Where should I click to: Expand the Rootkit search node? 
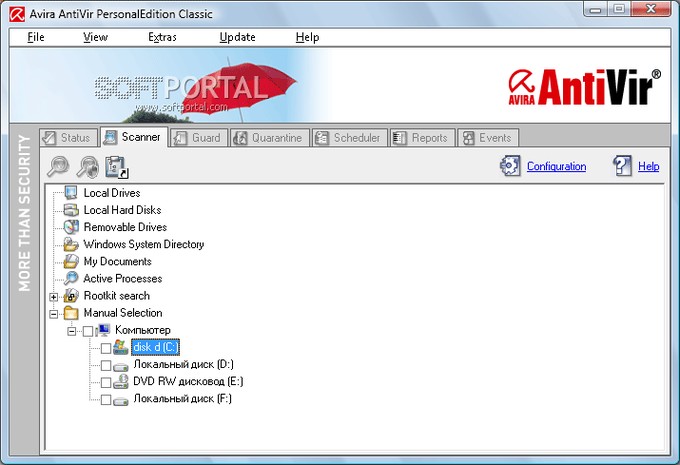pos(53,297)
